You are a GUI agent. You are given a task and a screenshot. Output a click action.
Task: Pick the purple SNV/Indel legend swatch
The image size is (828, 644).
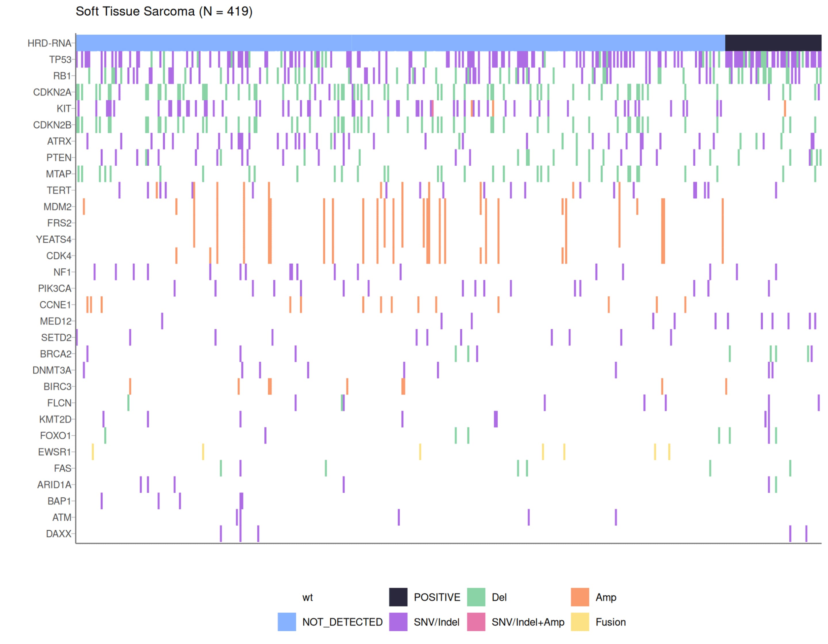[x=398, y=622]
